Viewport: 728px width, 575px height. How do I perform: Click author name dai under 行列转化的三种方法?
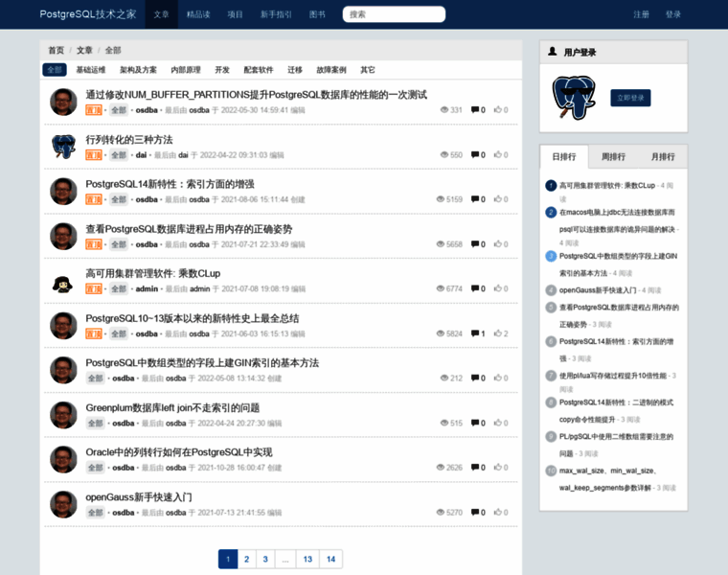click(x=141, y=155)
